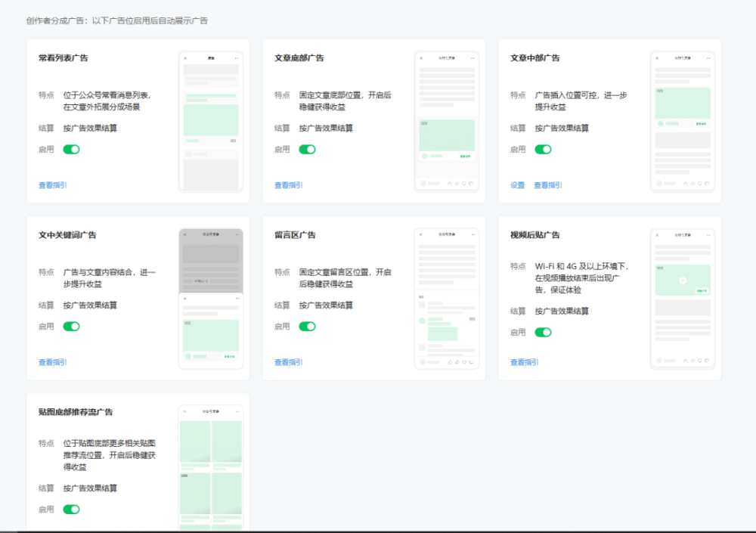Click 按广告效果结算 text in 常看列表广告 card

90,129
